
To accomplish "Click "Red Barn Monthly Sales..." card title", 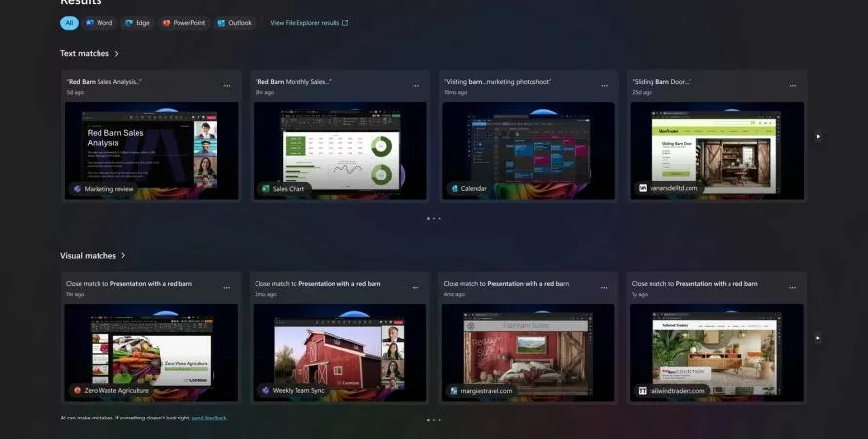I will (x=294, y=81).
